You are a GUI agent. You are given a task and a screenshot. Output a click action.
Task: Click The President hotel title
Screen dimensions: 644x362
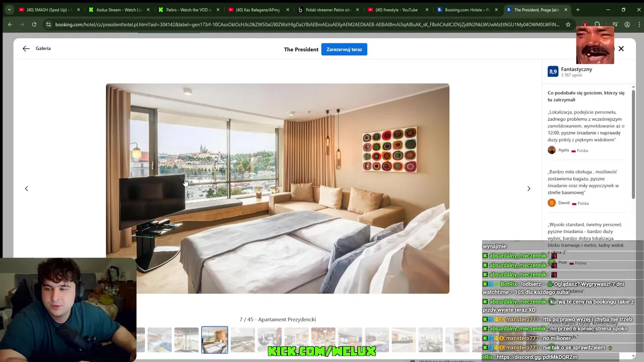(x=301, y=49)
